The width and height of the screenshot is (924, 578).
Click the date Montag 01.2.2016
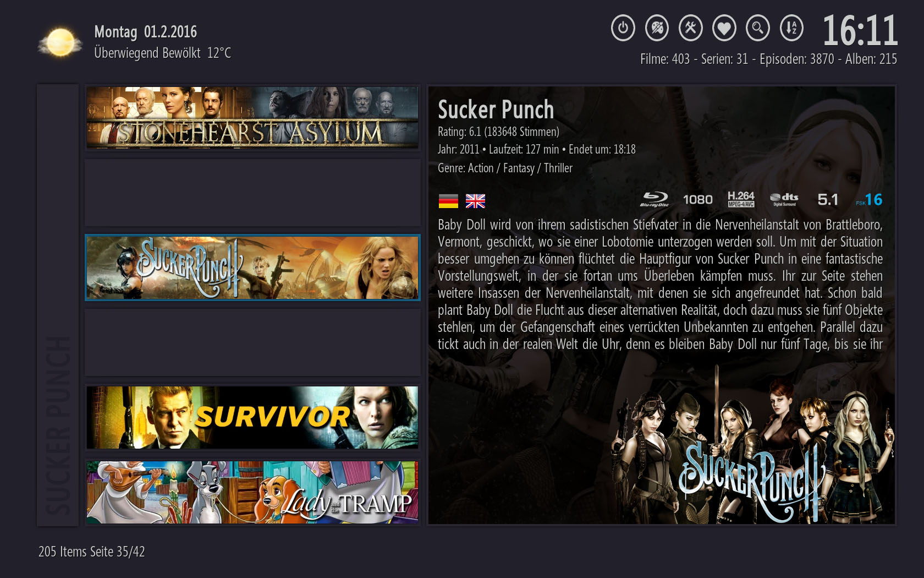tap(145, 32)
